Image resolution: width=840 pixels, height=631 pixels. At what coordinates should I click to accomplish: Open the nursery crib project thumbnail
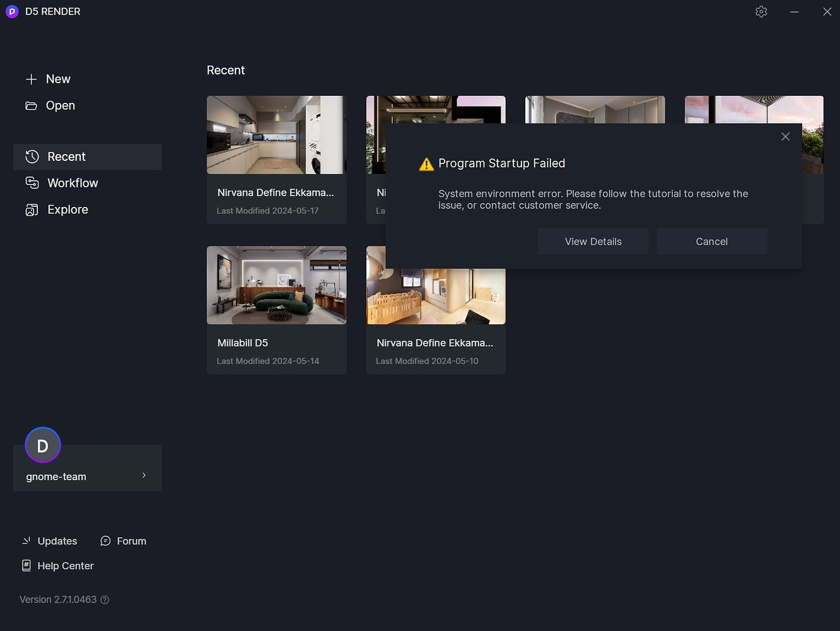436,297
